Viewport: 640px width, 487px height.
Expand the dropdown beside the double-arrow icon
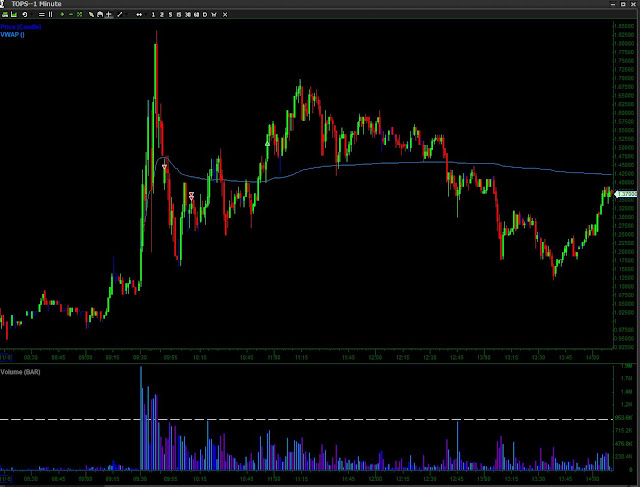(x=146, y=15)
